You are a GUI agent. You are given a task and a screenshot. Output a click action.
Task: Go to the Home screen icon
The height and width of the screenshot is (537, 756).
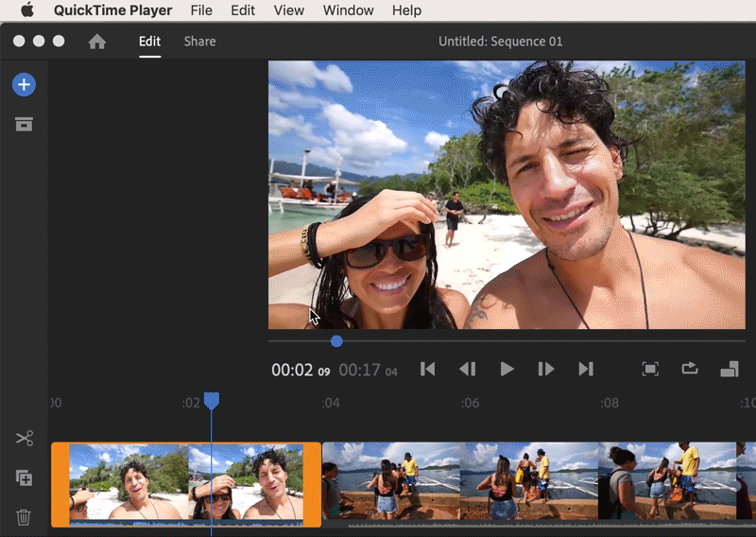click(96, 42)
